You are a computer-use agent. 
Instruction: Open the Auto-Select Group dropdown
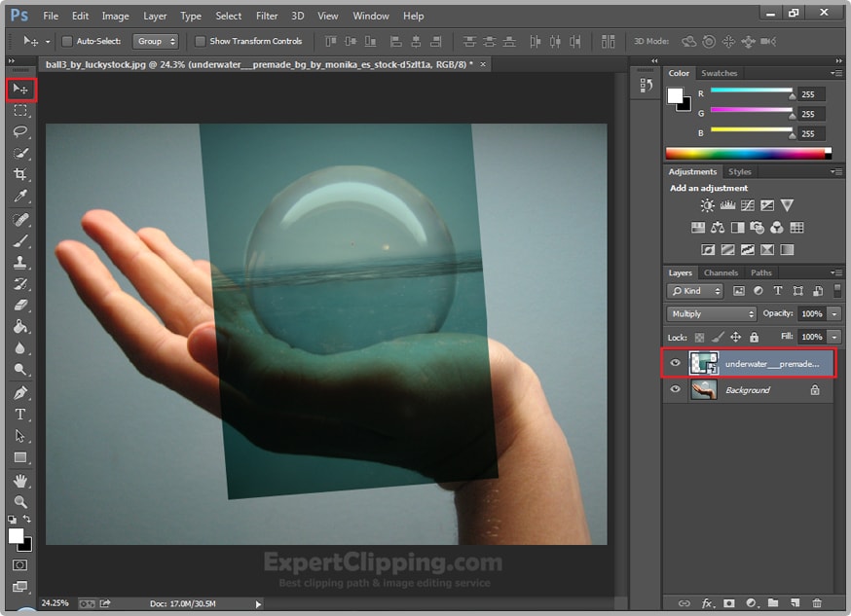pyautogui.click(x=156, y=42)
